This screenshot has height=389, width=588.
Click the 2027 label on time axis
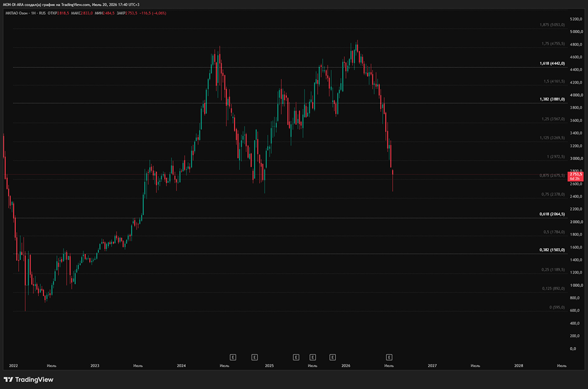432,365
